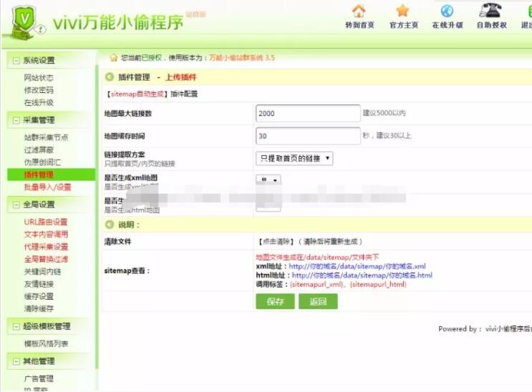
Task: Open 伪原创词汇 in sidebar
Action: pyautogui.click(x=42, y=162)
